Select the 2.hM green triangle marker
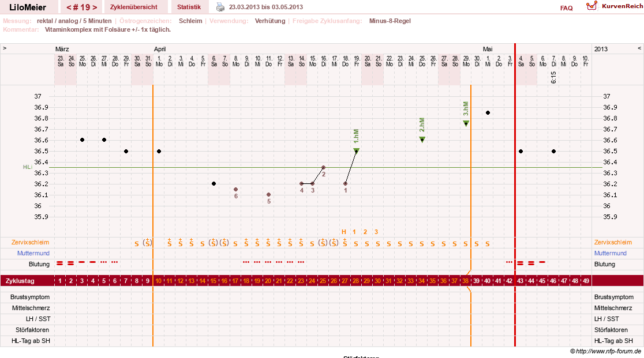This screenshot has height=358, width=644. (x=422, y=140)
